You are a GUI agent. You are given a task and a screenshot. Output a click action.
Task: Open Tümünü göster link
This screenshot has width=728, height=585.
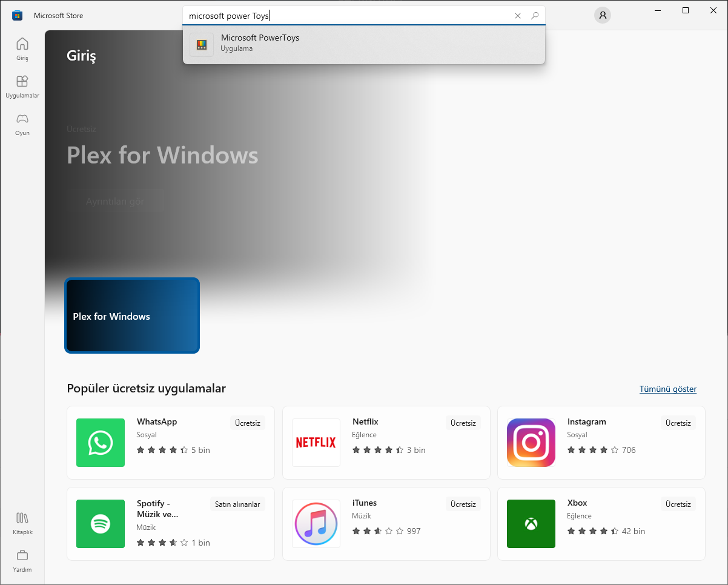click(x=668, y=389)
